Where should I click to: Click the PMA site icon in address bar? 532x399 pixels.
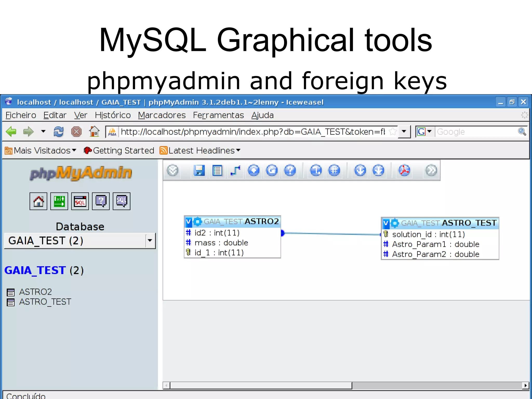pos(112,132)
